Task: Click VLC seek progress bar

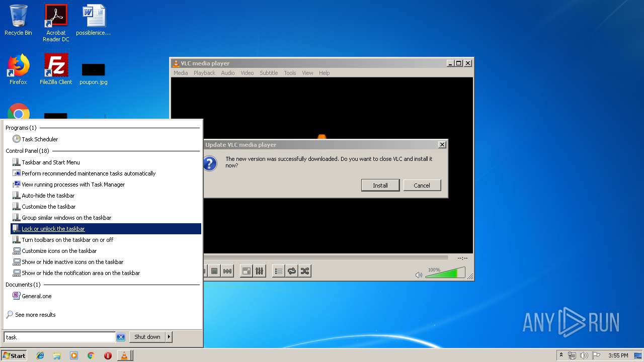Action: (x=326, y=257)
